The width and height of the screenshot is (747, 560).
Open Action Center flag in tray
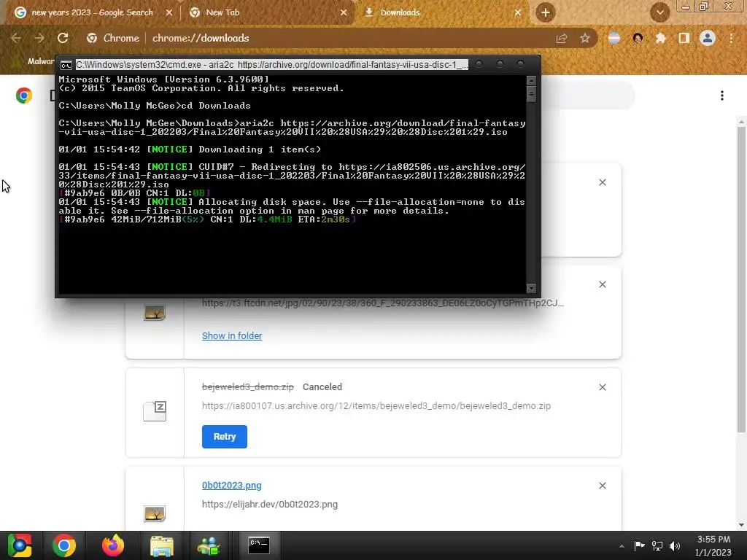639,545
